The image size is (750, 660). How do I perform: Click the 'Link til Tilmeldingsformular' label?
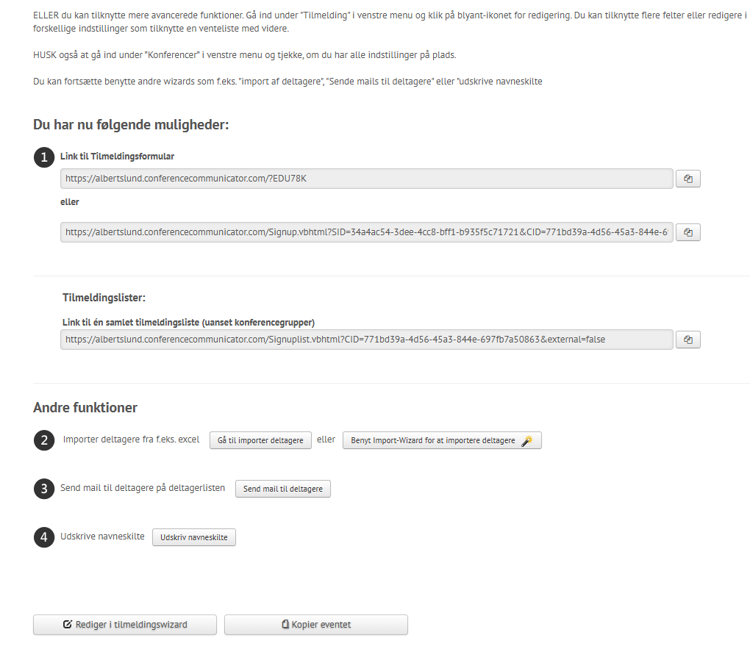117,157
